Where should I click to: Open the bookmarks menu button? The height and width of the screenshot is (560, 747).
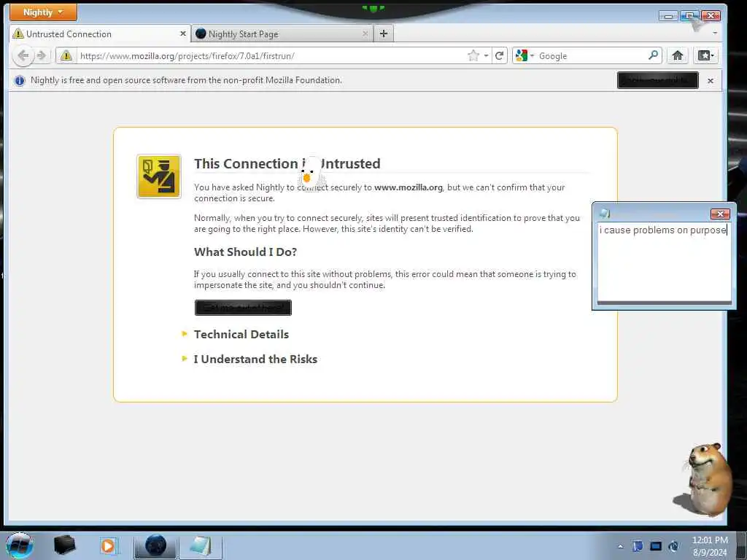click(705, 55)
